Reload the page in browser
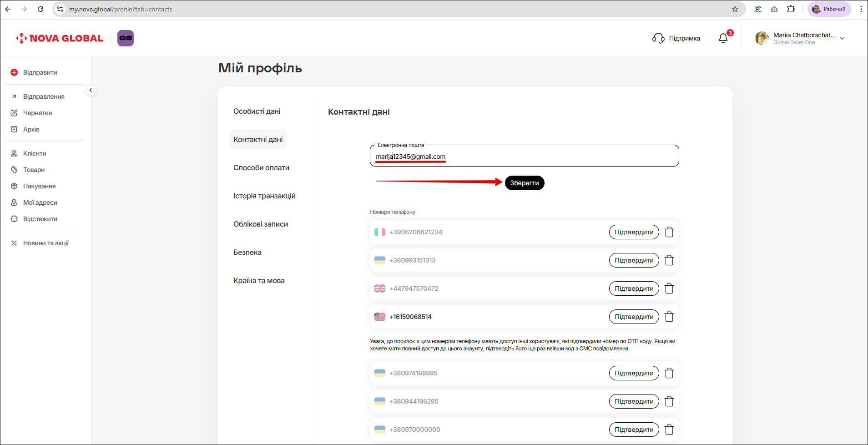The height and width of the screenshot is (445, 868). pyautogui.click(x=40, y=9)
